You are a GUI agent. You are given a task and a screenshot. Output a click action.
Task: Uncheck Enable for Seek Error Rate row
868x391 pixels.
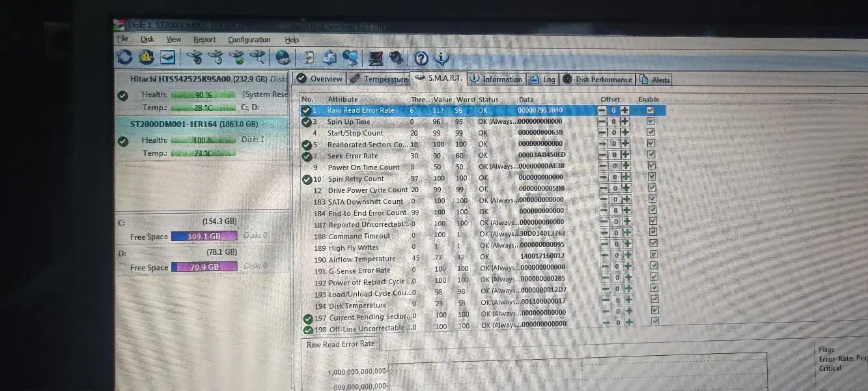pos(651,154)
